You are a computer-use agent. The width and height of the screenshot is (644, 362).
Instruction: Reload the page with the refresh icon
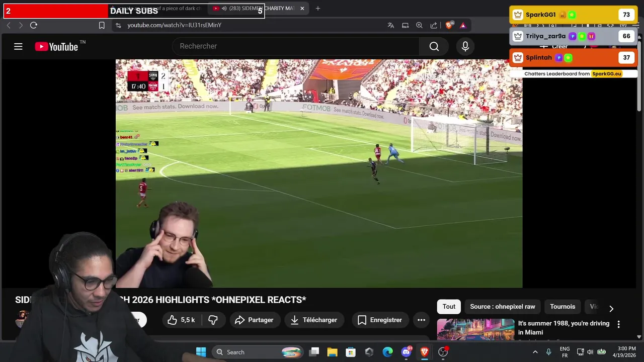[34, 25]
